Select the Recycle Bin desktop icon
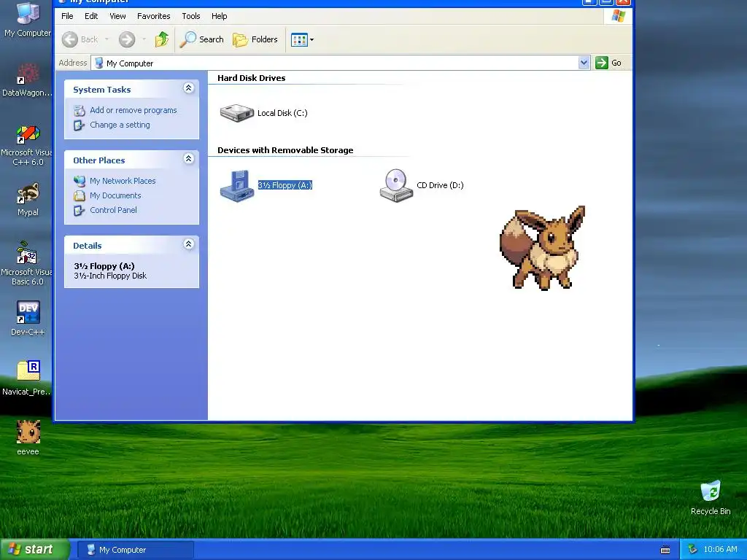This screenshot has height=560, width=747. tap(711, 497)
